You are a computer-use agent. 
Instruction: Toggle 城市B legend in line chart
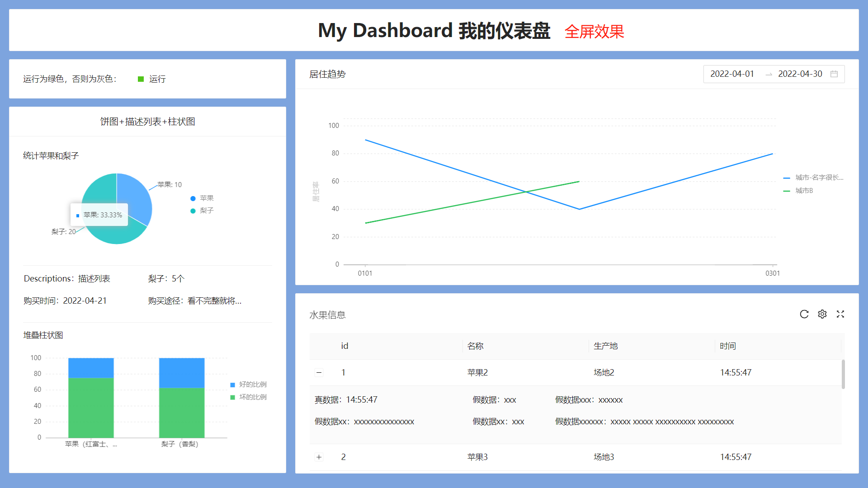pos(798,191)
